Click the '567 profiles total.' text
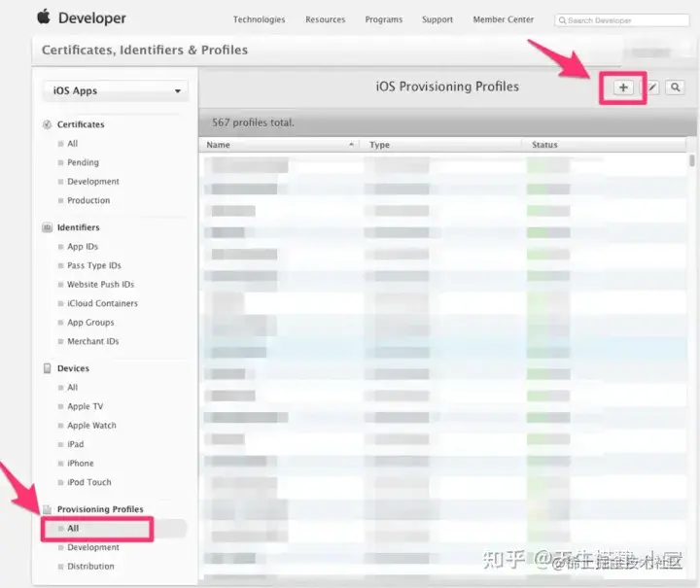Image resolution: width=700 pixels, height=588 pixels. (x=253, y=122)
